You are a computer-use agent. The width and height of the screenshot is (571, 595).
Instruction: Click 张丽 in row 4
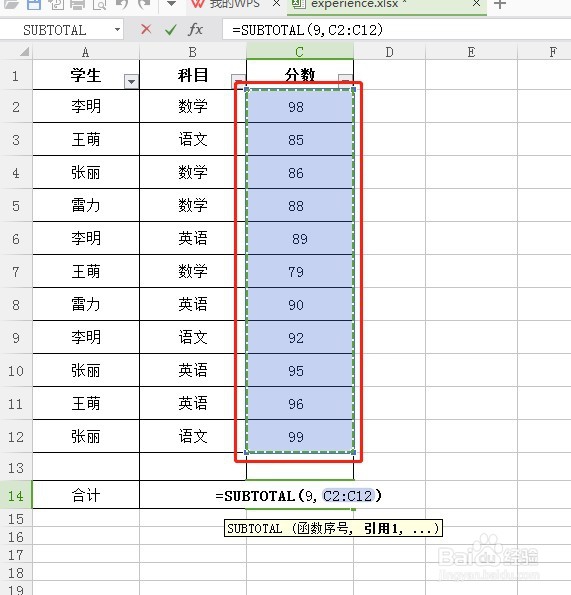tap(86, 172)
